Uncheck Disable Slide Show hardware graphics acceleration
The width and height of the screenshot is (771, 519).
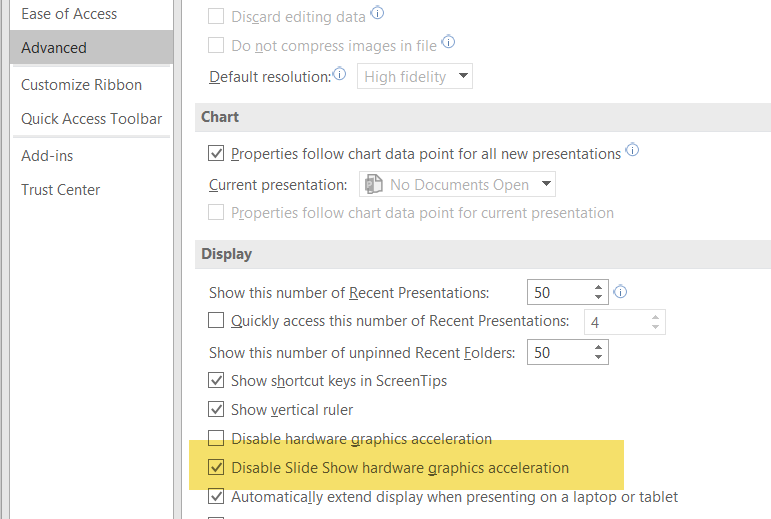point(216,467)
